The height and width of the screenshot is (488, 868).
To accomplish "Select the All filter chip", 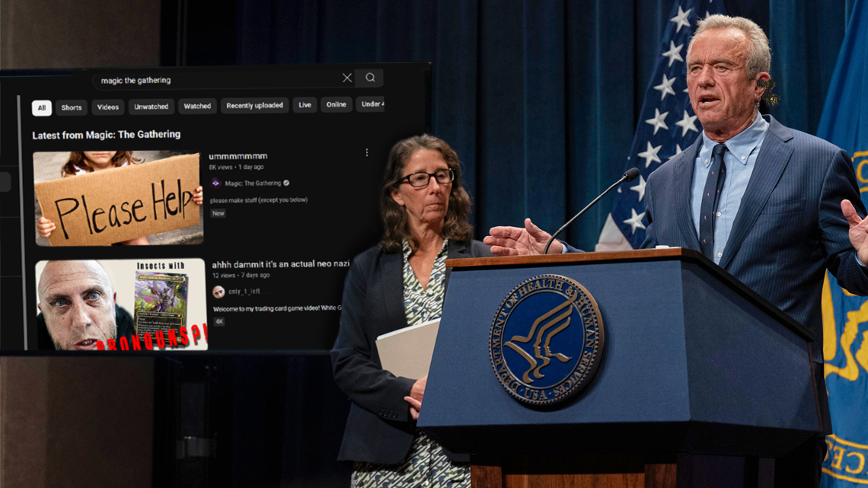I will tap(42, 107).
